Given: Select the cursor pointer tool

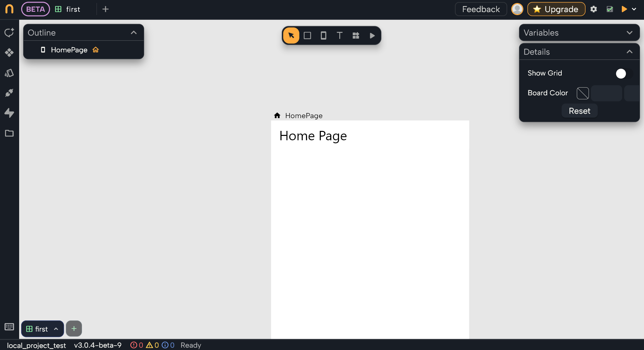Looking at the screenshot, I should [x=291, y=36].
